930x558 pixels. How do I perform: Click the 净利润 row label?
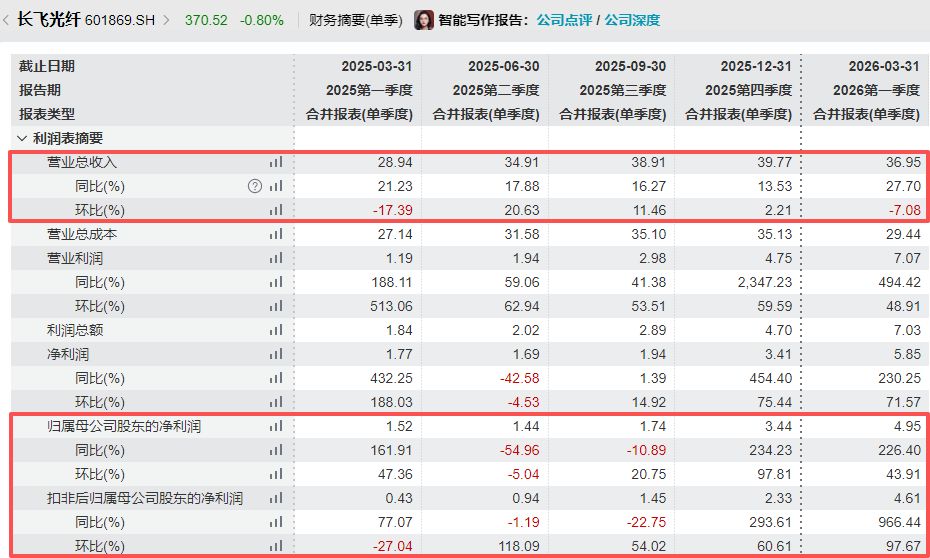[x=68, y=354]
